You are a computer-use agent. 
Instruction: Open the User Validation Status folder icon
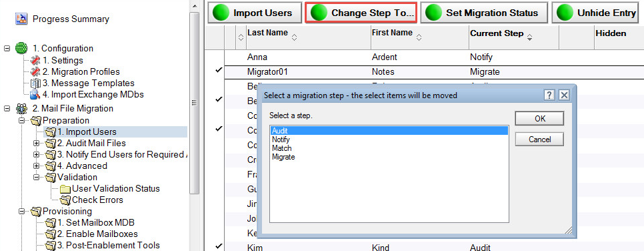pos(65,189)
